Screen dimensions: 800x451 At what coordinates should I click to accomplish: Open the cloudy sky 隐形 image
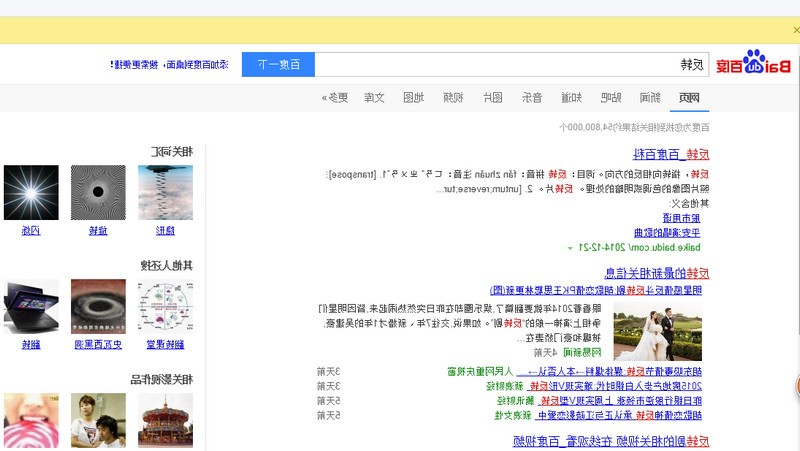[165, 192]
